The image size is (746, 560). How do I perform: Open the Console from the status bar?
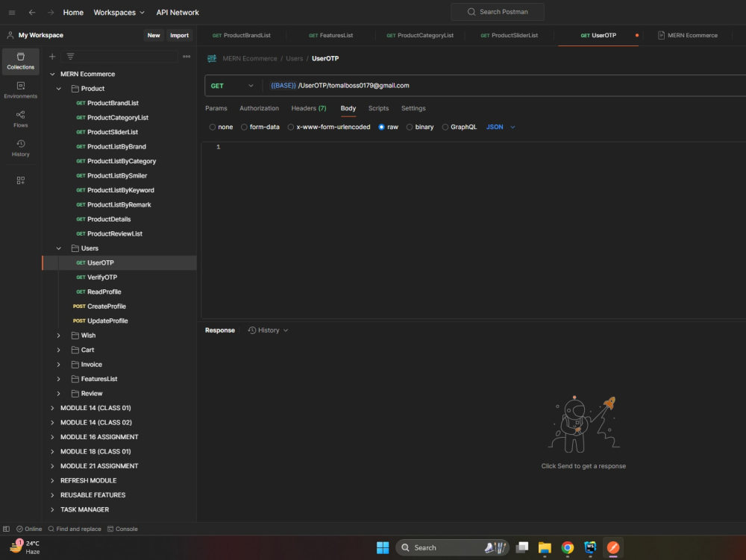click(x=122, y=529)
